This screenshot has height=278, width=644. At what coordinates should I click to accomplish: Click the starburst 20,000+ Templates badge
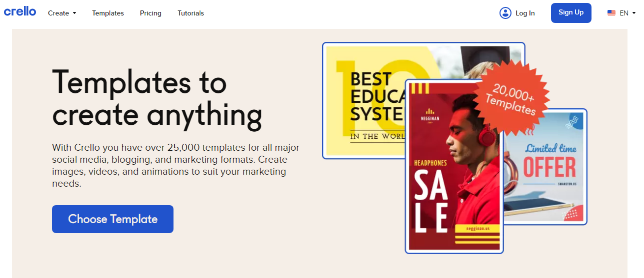[511, 99]
